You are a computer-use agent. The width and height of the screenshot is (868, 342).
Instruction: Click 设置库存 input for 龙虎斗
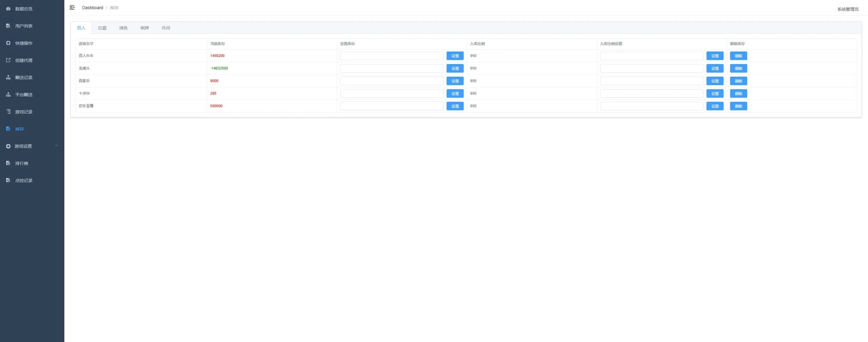[x=392, y=68]
